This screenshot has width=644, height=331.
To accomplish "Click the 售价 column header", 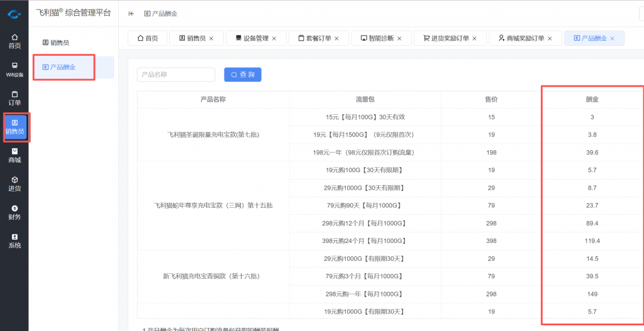I will pyautogui.click(x=492, y=99).
